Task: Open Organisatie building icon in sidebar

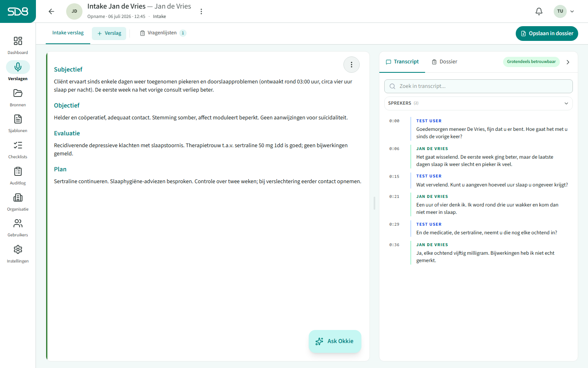Action: point(18,197)
